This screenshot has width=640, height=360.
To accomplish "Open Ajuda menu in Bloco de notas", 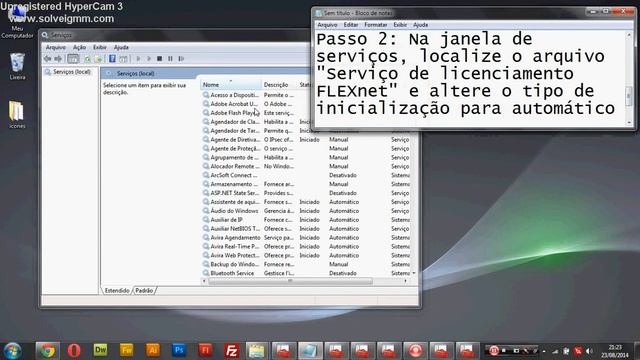I will click(420, 25).
